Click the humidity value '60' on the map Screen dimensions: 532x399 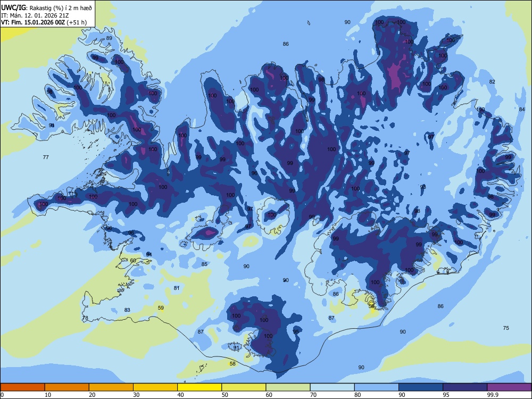(133, 261)
